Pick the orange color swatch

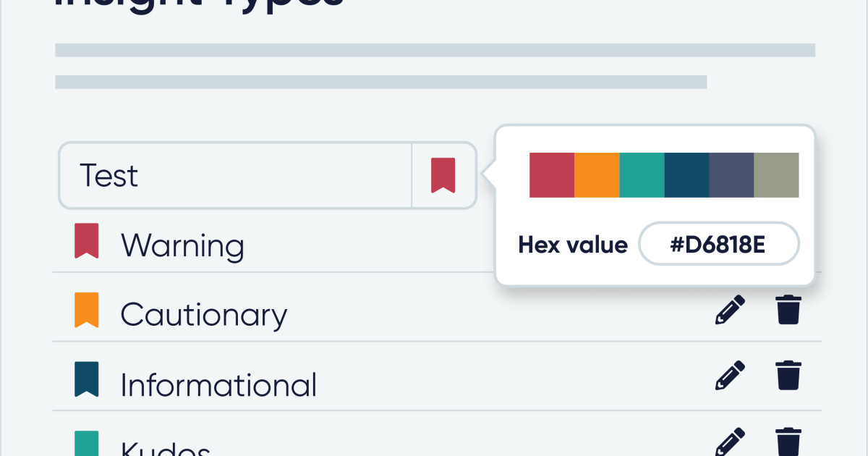coord(597,175)
